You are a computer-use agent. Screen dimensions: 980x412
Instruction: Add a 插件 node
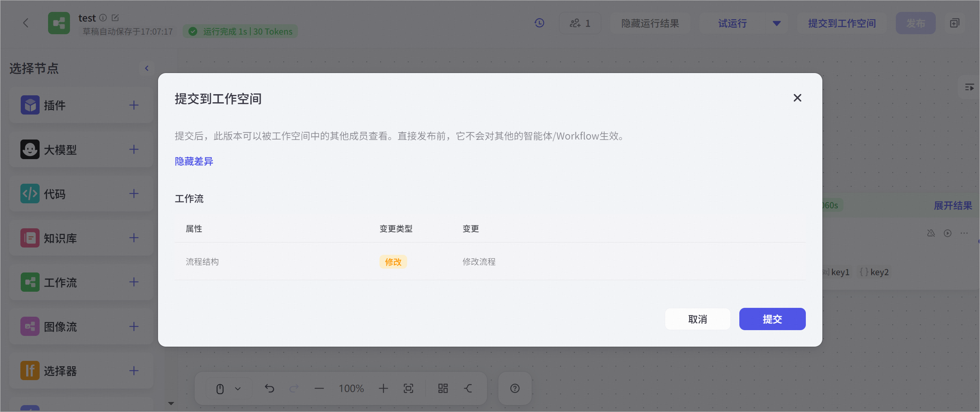[x=133, y=105]
